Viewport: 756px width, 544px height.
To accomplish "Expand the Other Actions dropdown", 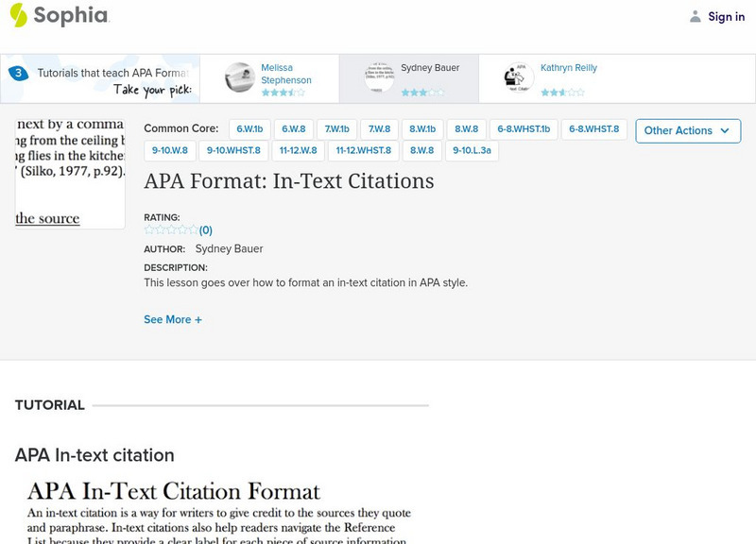I will click(x=688, y=131).
